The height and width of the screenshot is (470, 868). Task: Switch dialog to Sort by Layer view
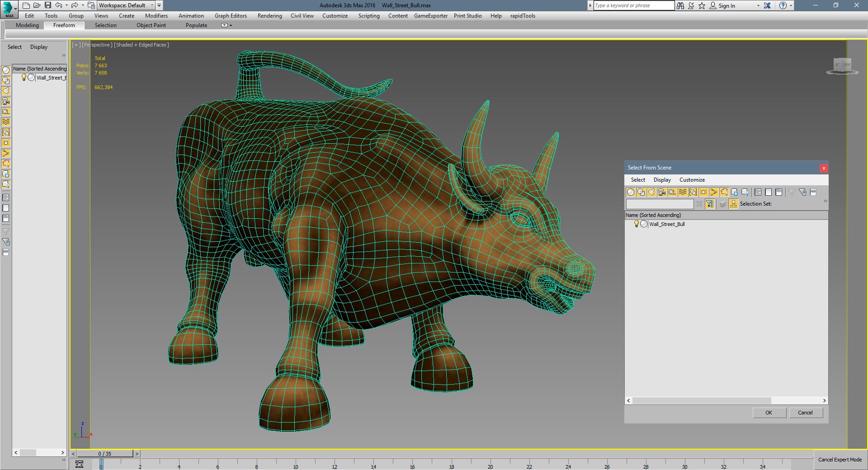(723, 204)
